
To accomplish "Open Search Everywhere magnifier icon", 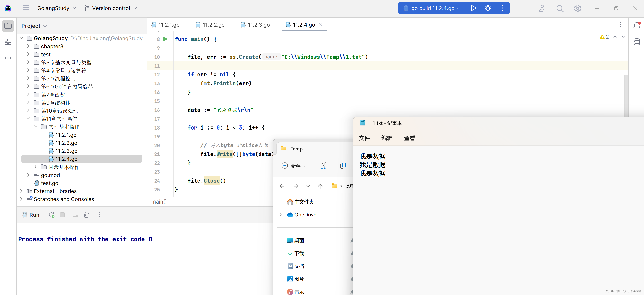I will point(560,8).
